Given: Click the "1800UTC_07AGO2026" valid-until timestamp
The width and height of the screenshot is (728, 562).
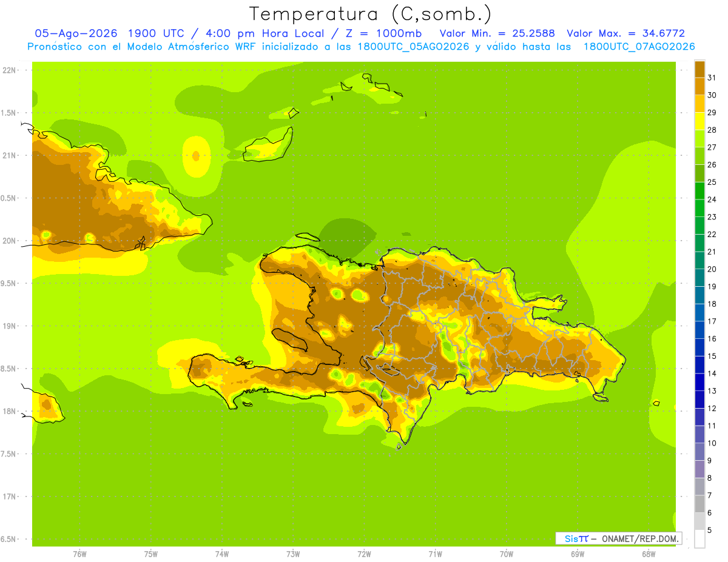Looking at the screenshot, I should click(639, 47).
